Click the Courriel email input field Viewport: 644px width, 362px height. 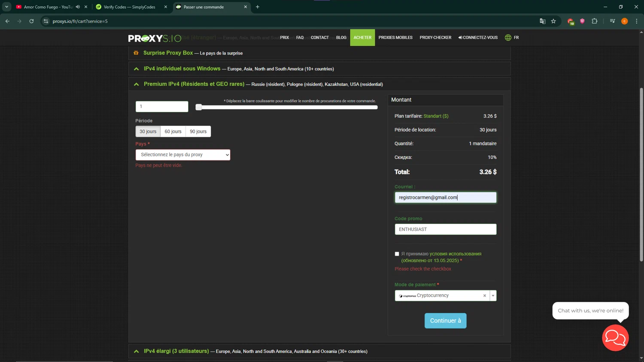(x=445, y=197)
